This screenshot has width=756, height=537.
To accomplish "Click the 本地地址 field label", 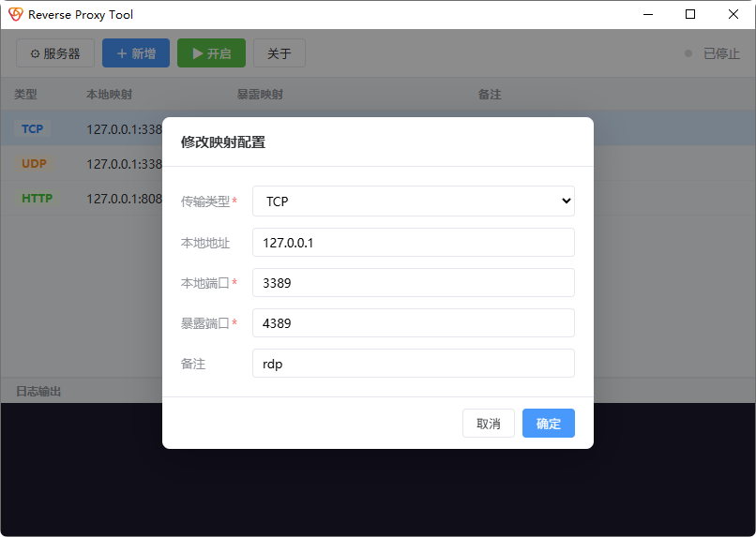I will point(204,243).
